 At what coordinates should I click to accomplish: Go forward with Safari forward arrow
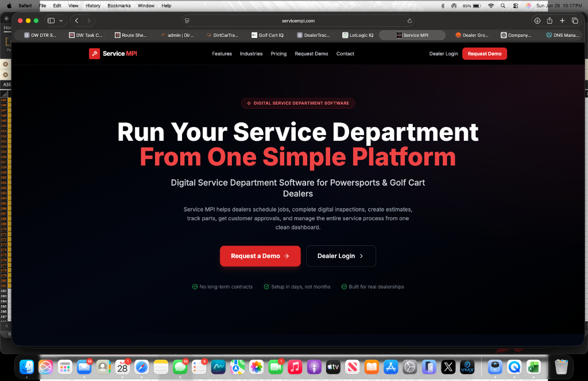(x=88, y=21)
